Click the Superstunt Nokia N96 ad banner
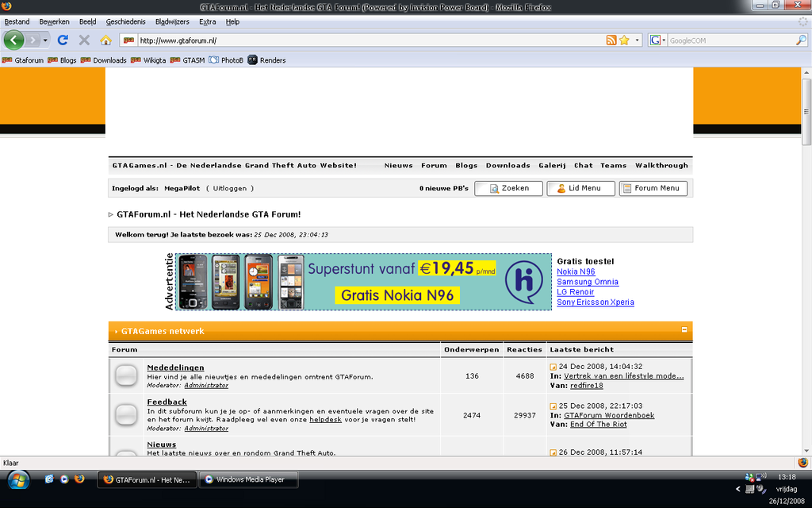The height and width of the screenshot is (508, 812). pyautogui.click(x=363, y=282)
